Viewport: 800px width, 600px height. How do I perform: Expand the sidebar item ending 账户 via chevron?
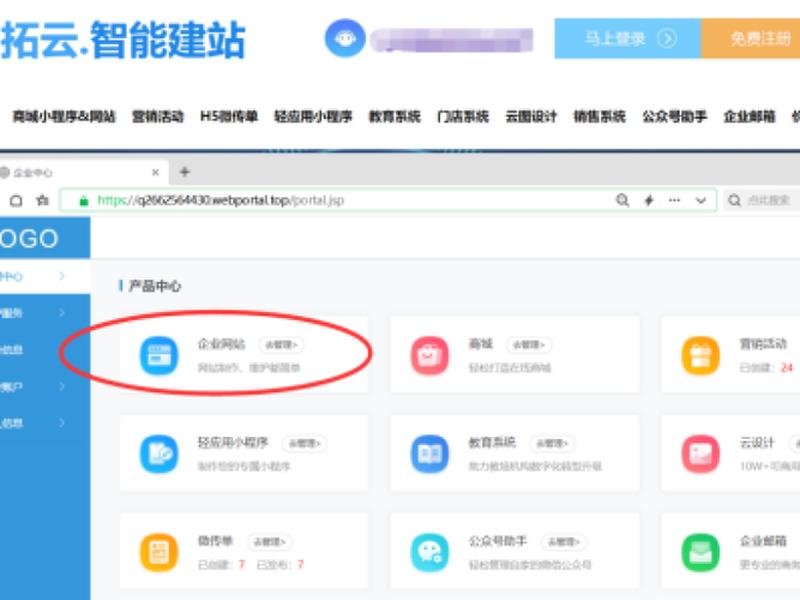pos(62,386)
